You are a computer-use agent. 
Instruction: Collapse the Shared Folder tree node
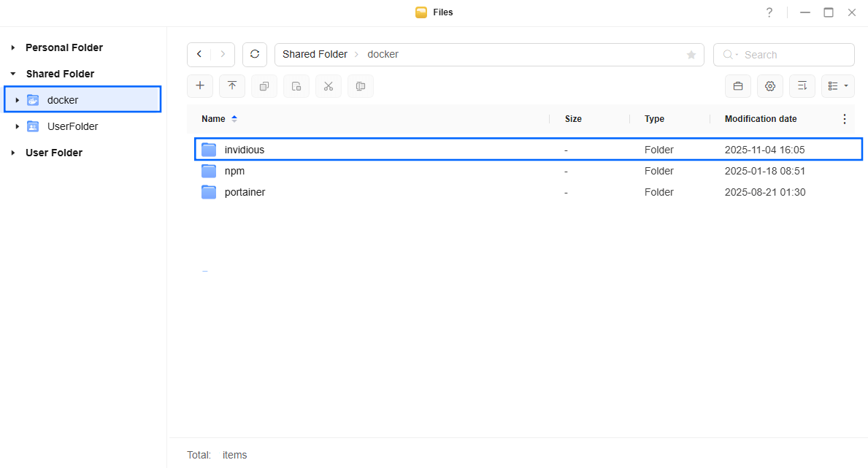(12, 74)
